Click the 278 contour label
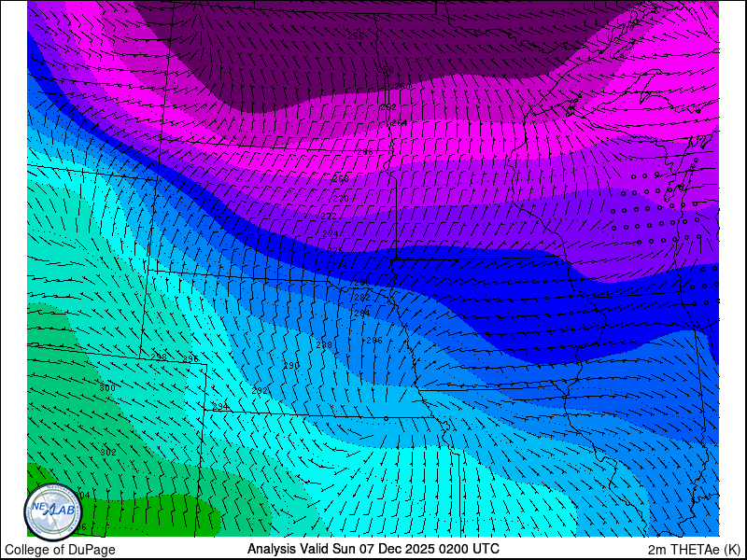747x560 pixels. coord(339,266)
